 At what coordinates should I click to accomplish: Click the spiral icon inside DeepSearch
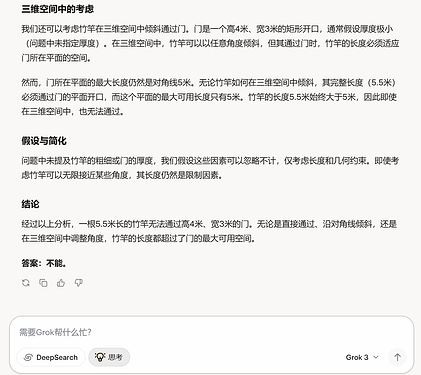tap(28, 357)
